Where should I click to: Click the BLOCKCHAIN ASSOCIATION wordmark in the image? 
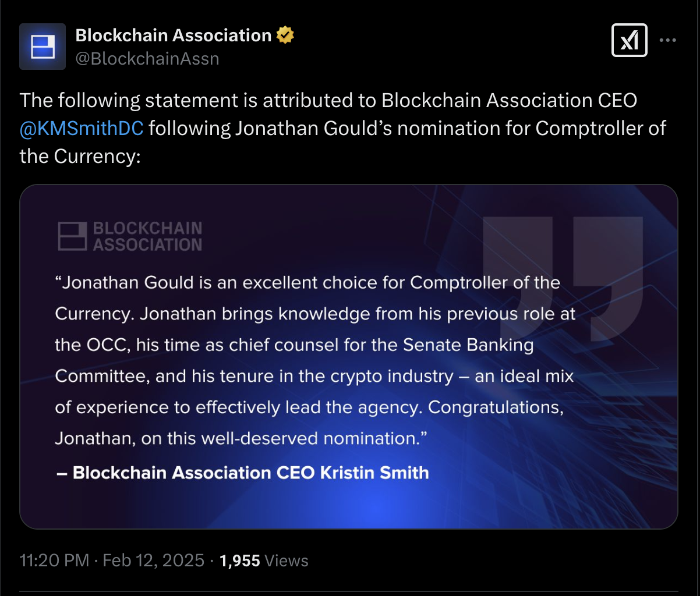pos(147,236)
